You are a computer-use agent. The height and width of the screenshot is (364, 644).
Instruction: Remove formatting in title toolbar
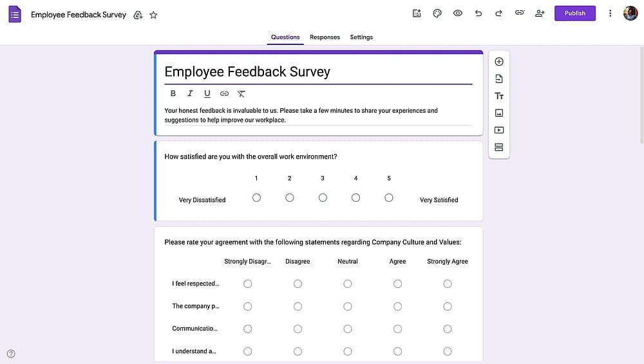click(241, 93)
